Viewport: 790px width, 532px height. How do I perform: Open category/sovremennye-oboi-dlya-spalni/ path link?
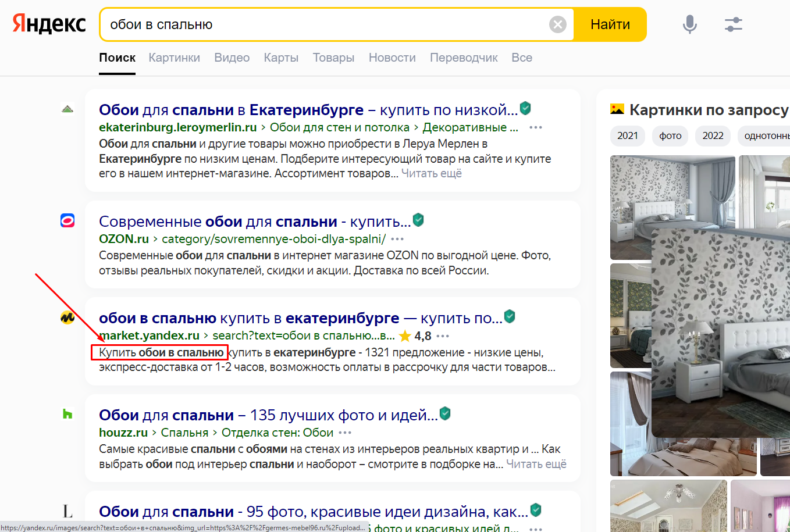(273, 239)
